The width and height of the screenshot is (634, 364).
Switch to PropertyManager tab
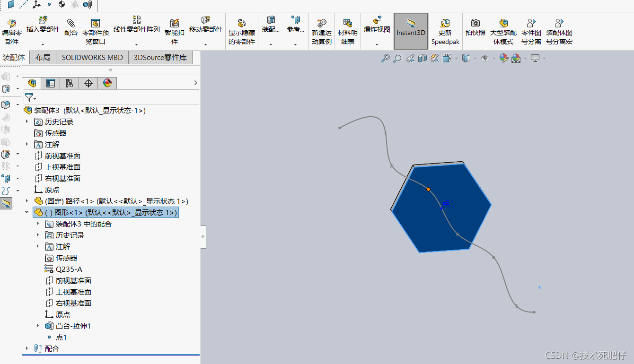[x=51, y=83]
